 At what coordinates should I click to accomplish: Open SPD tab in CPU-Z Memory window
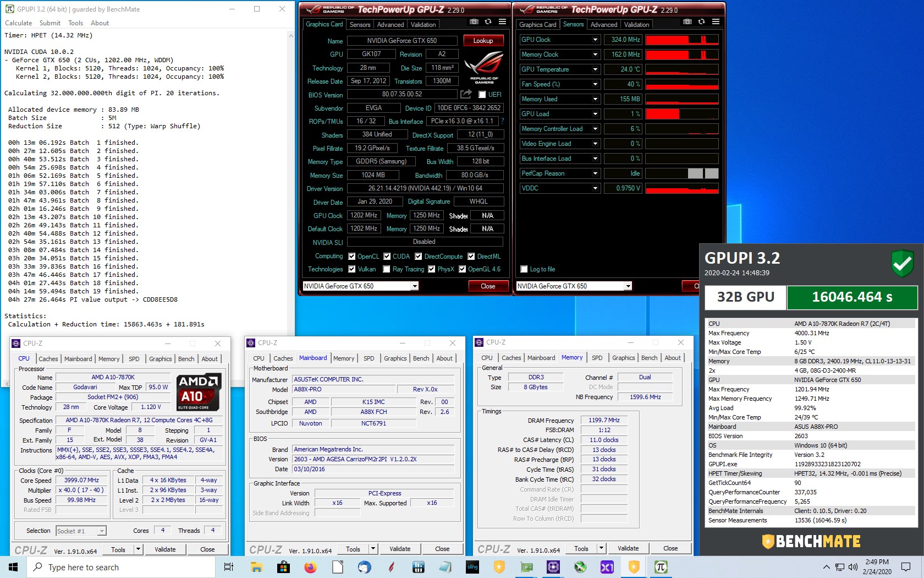coord(597,358)
